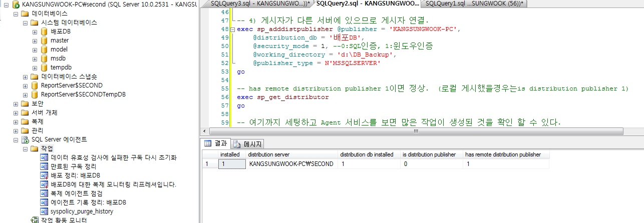Screen dimensions: 644x223
Task: Collapse the 작업 folder node
Action: (x=25, y=148)
